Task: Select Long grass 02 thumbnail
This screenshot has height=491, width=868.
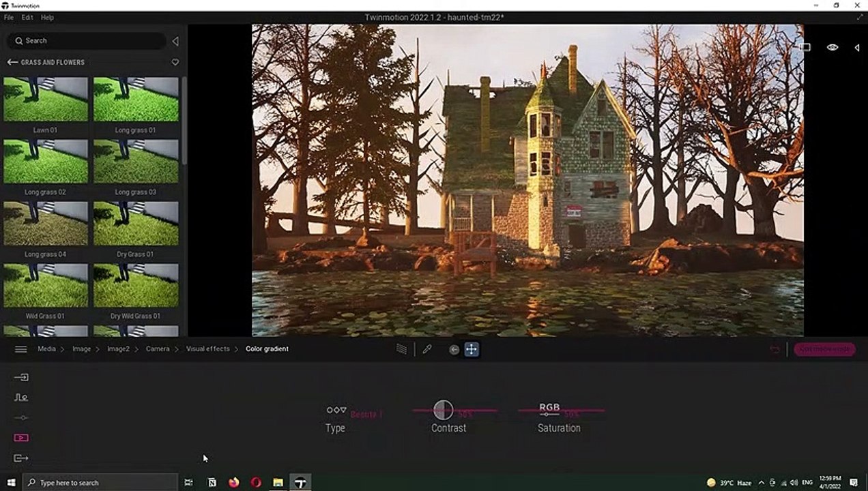Action: pyautogui.click(x=46, y=162)
